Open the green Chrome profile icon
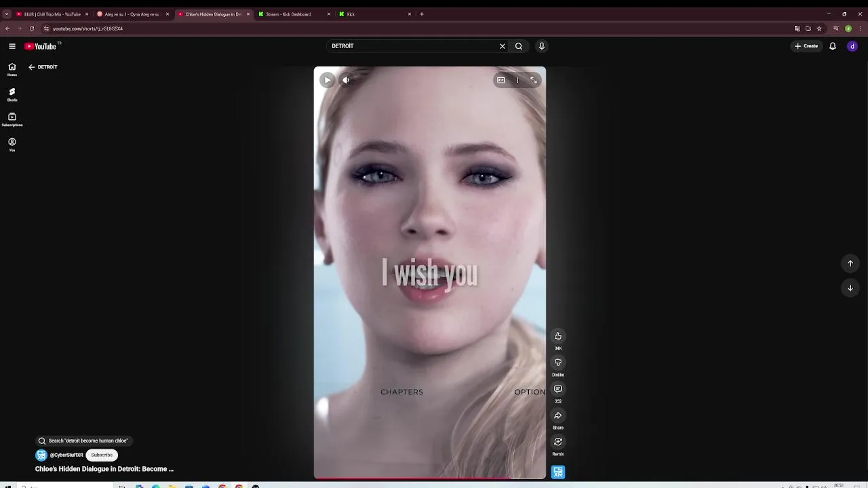The height and width of the screenshot is (488, 868). click(848, 28)
